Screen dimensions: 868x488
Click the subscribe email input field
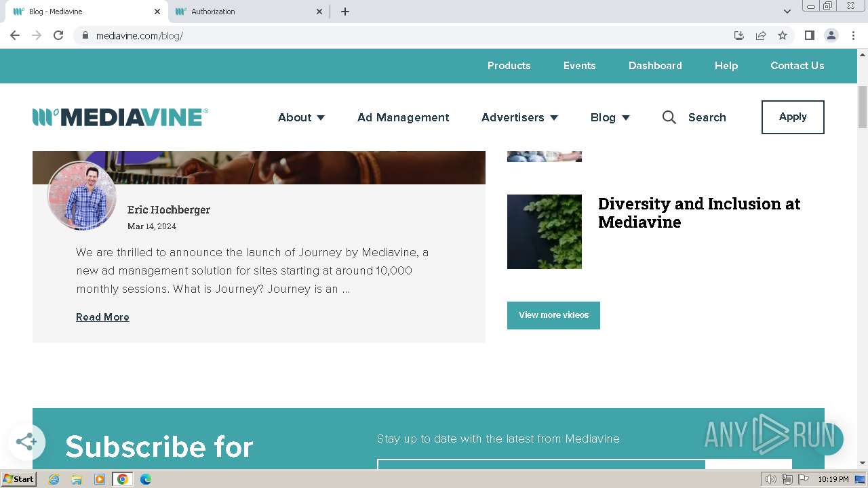coord(541,464)
